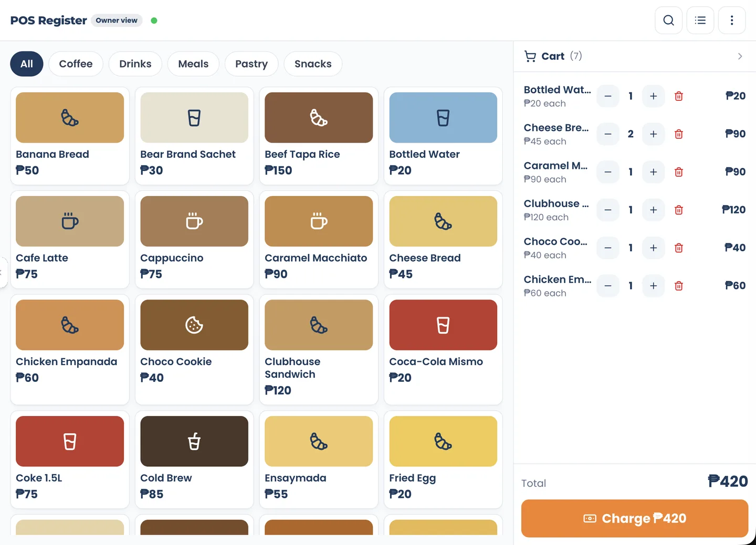Screen dimensions: 756x545
Task: Add Beef Tapa Rice to the cart
Action: pyautogui.click(x=319, y=136)
